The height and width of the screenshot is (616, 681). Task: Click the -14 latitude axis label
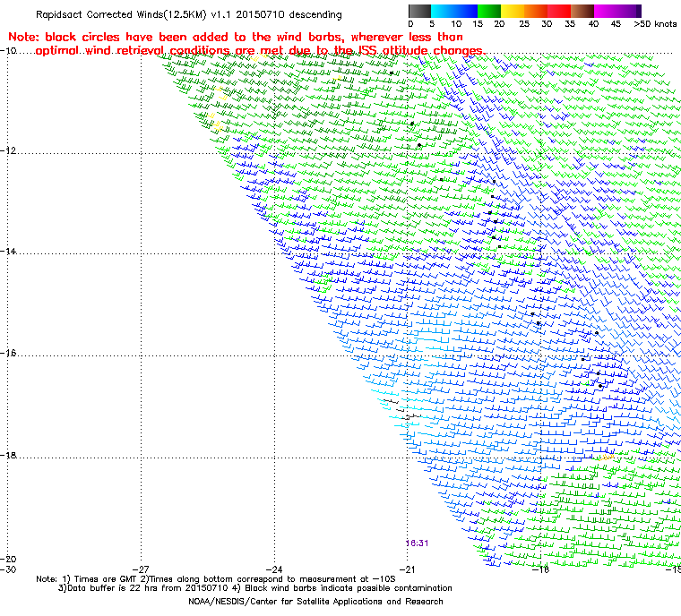pos(8,252)
